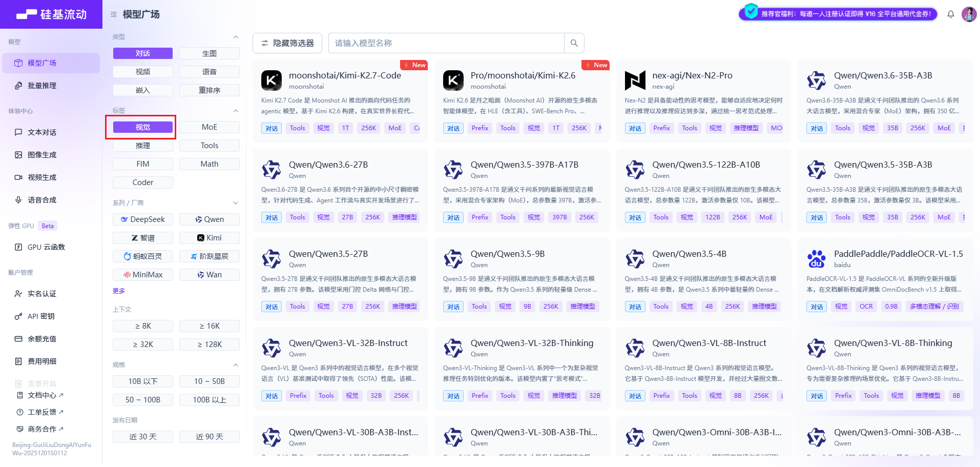This screenshot has height=467, width=980.
Task: Go to 批量推理 in the sidebar
Action: [51, 86]
